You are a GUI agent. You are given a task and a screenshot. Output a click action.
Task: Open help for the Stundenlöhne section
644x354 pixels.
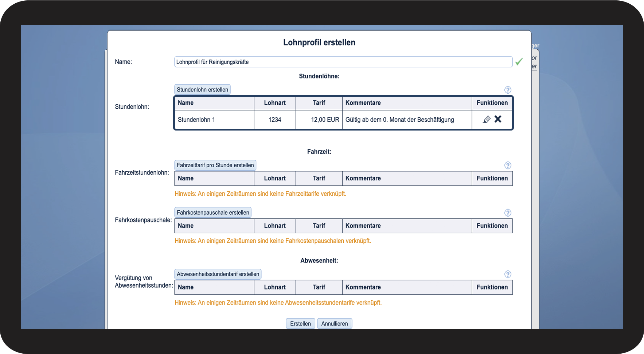(508, 90)
